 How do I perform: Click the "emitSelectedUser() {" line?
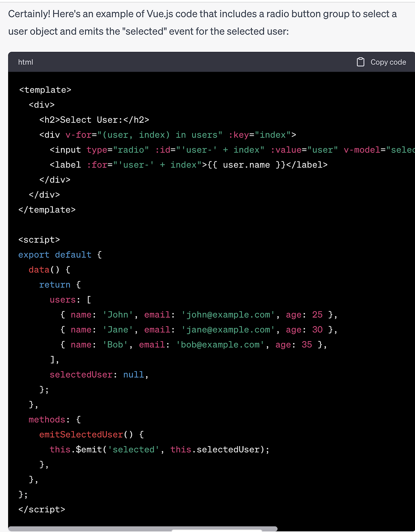click(x=91, y=434)
